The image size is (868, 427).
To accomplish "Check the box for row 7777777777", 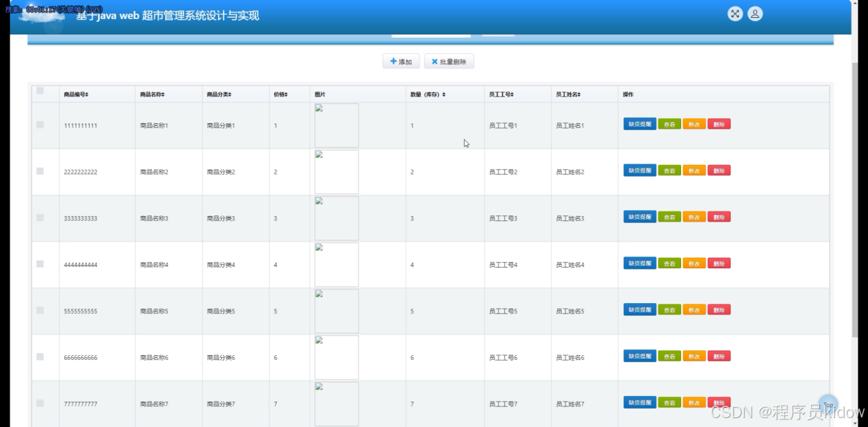I will coord(40,403).
